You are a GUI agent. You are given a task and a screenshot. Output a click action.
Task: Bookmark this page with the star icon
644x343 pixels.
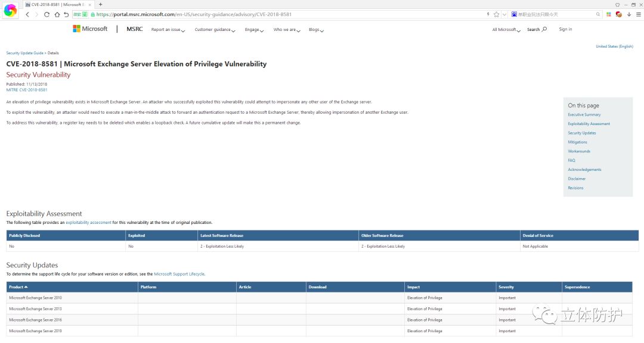496,14
